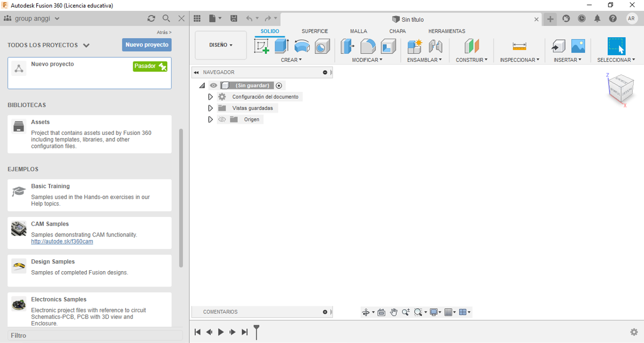The image size is (644, 343).
Task: Toggle the Navegador panel minimize dot
Action: point(325,72)
